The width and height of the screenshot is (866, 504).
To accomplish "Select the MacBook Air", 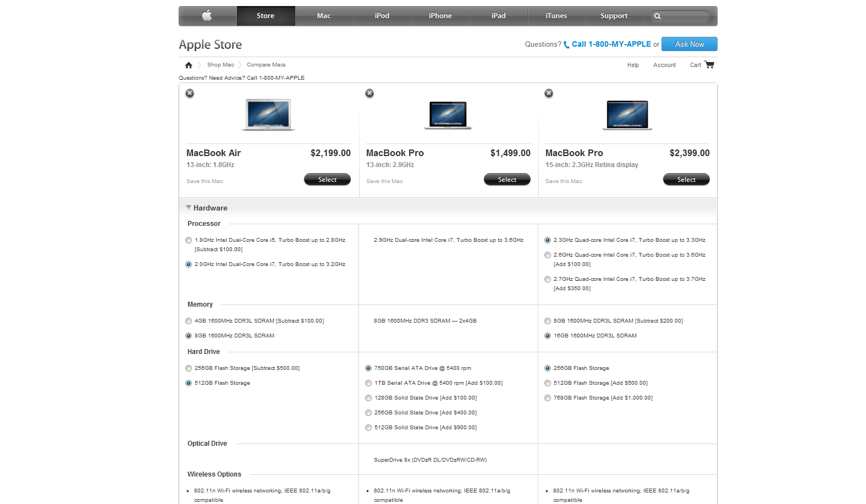I will click(x=327, y=180).
